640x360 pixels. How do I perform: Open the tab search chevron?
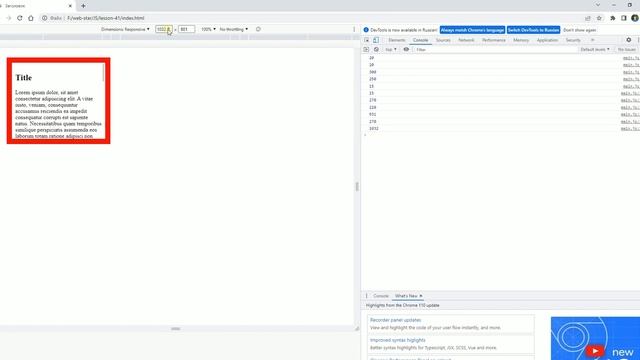click(598, 5)
